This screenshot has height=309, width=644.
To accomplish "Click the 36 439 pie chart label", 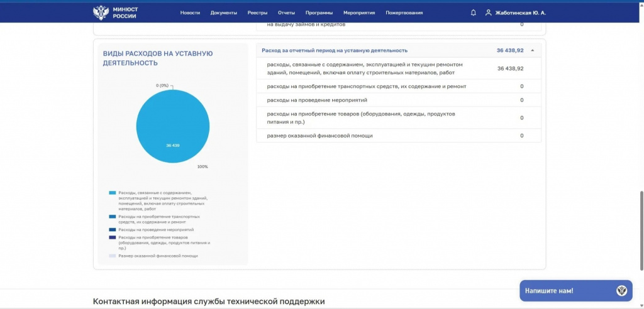I will click(172, 146).
